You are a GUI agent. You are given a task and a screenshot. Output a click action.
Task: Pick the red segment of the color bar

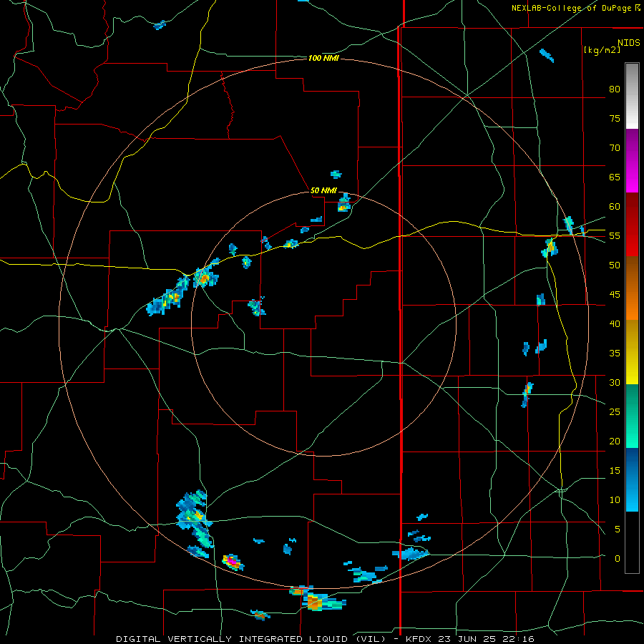click(x=632, y=225)
